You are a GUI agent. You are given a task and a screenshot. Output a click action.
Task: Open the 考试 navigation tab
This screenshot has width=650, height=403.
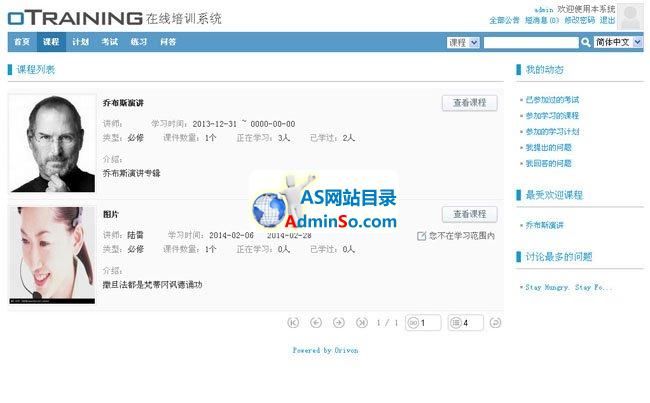tap(110, 42)
